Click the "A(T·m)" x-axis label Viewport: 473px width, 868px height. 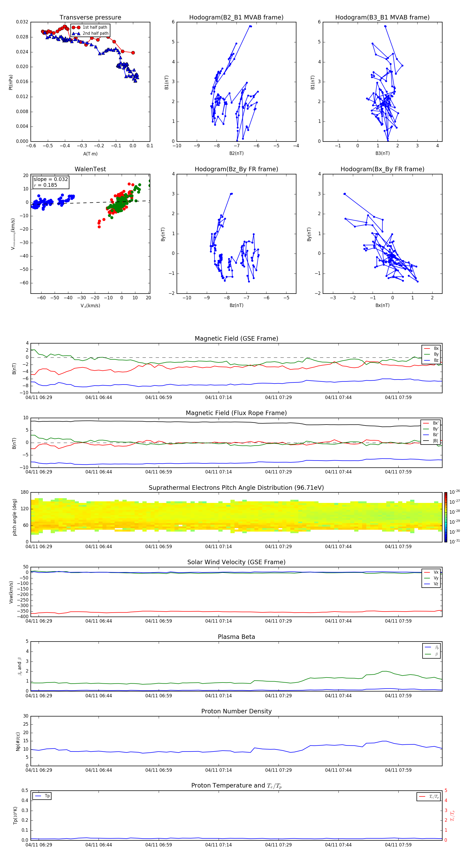point(90,154)
